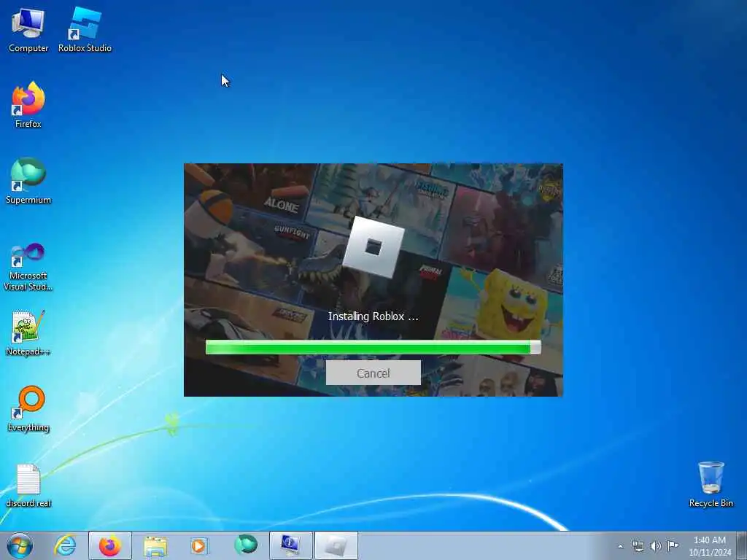Select the Supermium desktop shortcut

[28, 181]
